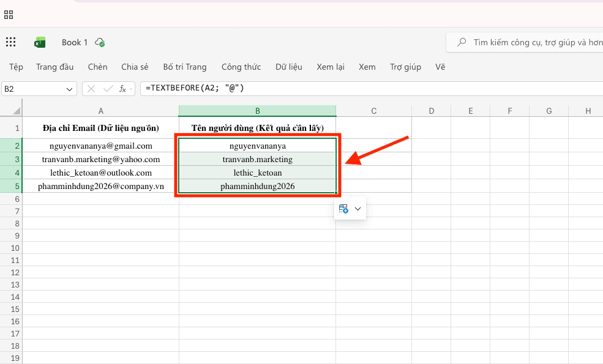Select row 4 header
The image size is (603, 364).
[x=11, y=173]
